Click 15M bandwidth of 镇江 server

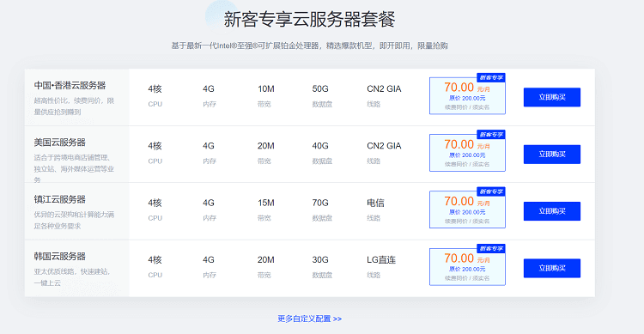click(265, 203)
